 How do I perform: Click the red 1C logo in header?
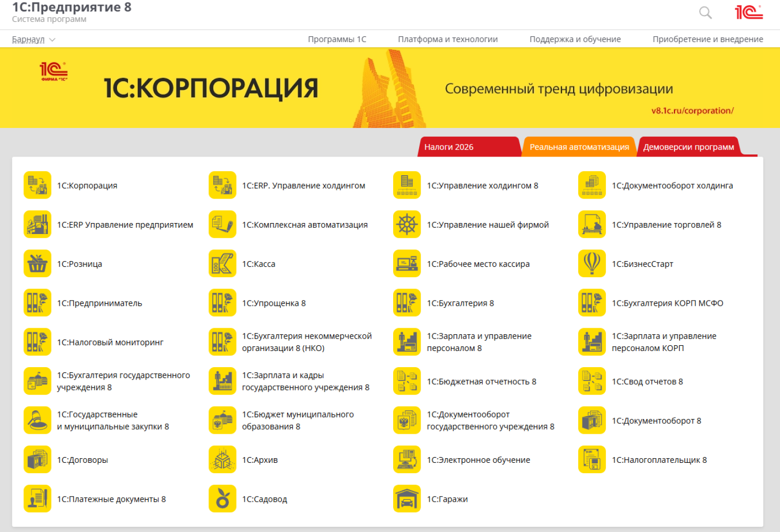coord(748,12)
